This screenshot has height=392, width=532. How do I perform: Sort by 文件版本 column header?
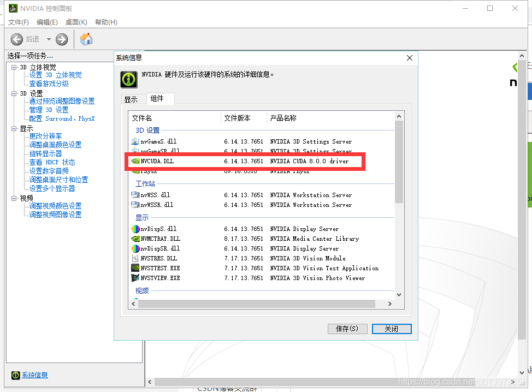[x=244, y=118]
